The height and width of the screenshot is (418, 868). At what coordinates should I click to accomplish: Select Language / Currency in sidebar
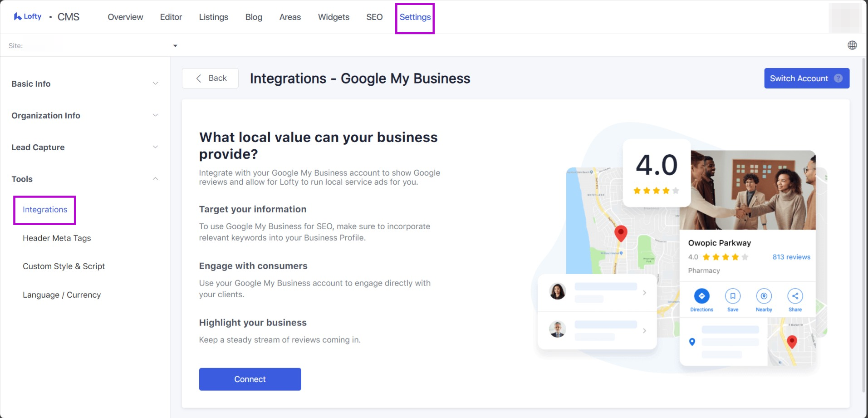62,295
